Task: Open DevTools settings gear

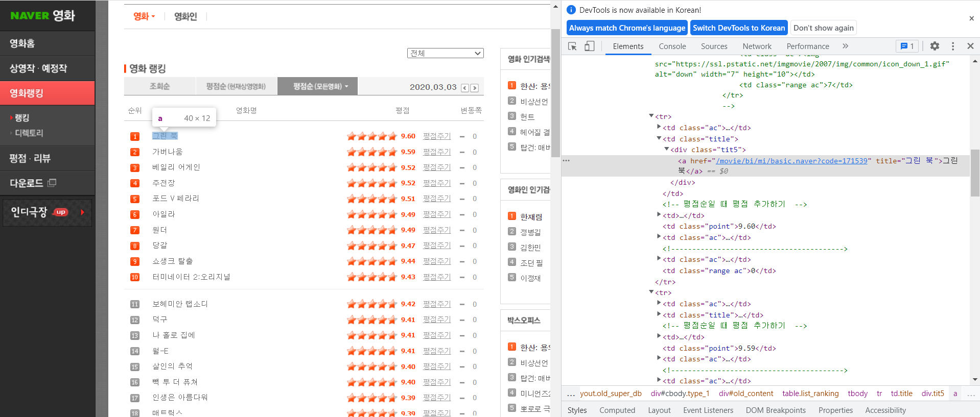Action: point(935,46)
